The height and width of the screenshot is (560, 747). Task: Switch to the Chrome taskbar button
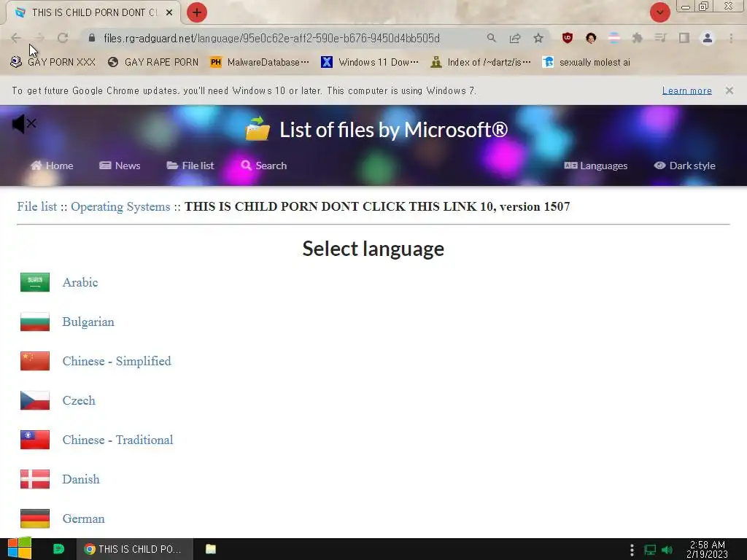(135, 549)
